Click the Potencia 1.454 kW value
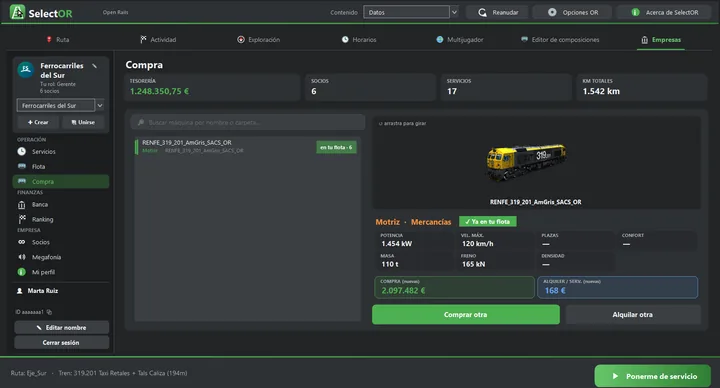The image size is (720, 388). [x=397, y=244]
